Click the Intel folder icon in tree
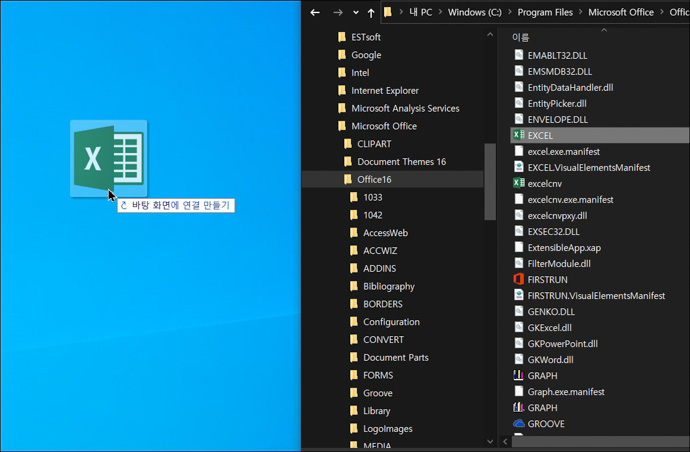The height and width of the screenshot is (452, 690). (342, 73)
